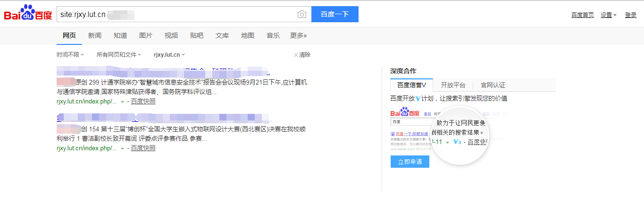Click the 百度一下 search button

click(335, 14)
